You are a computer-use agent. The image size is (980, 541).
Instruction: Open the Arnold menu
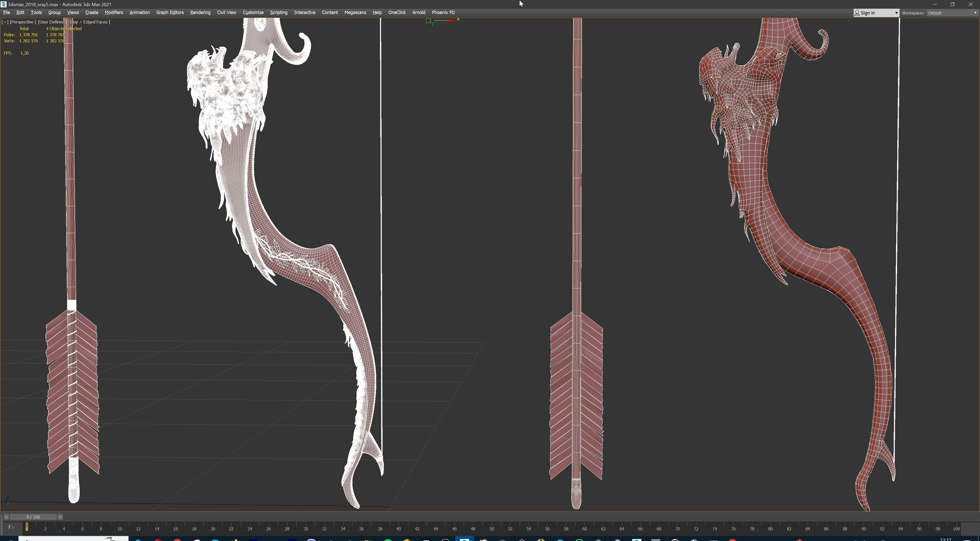tap(419, 13)
